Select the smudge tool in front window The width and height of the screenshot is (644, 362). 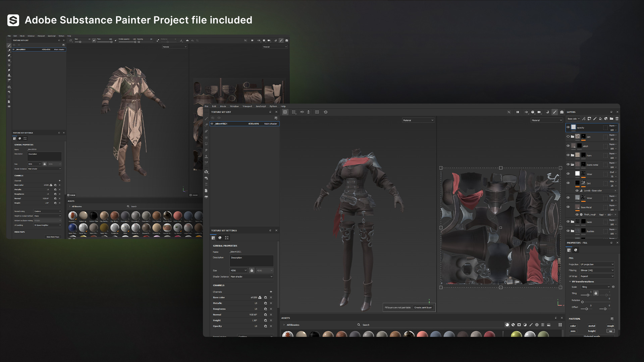(x=206, y=150)
